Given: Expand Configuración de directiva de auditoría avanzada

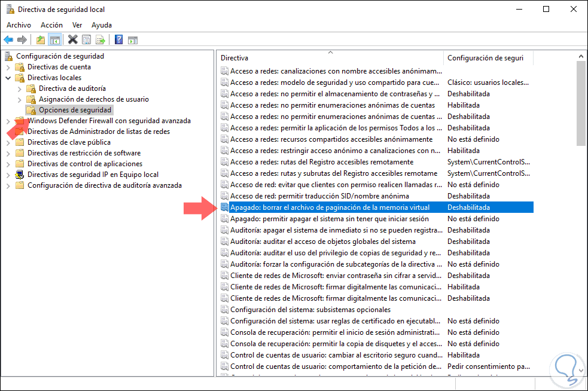Looking at the screenshot, I should [8, 186].
